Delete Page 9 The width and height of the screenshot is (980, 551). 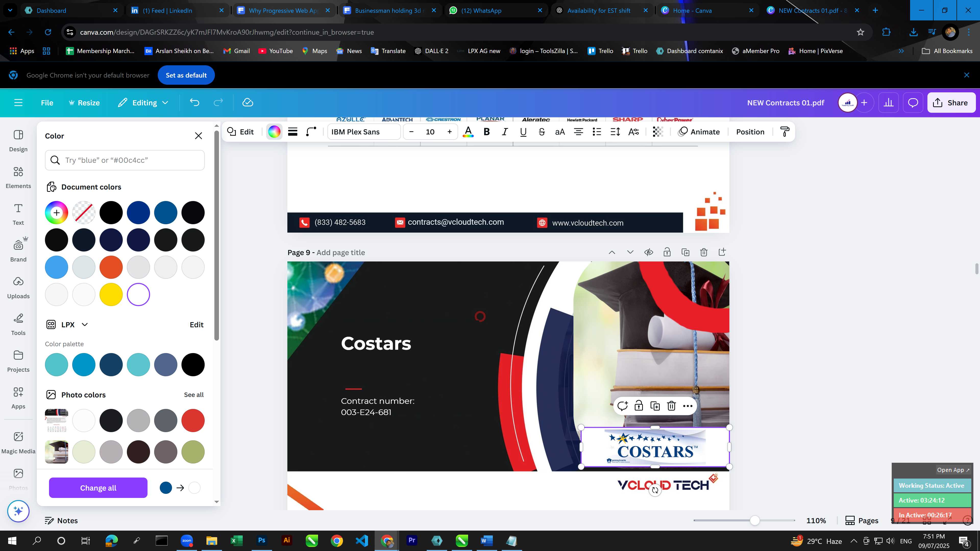coord(704,252)
